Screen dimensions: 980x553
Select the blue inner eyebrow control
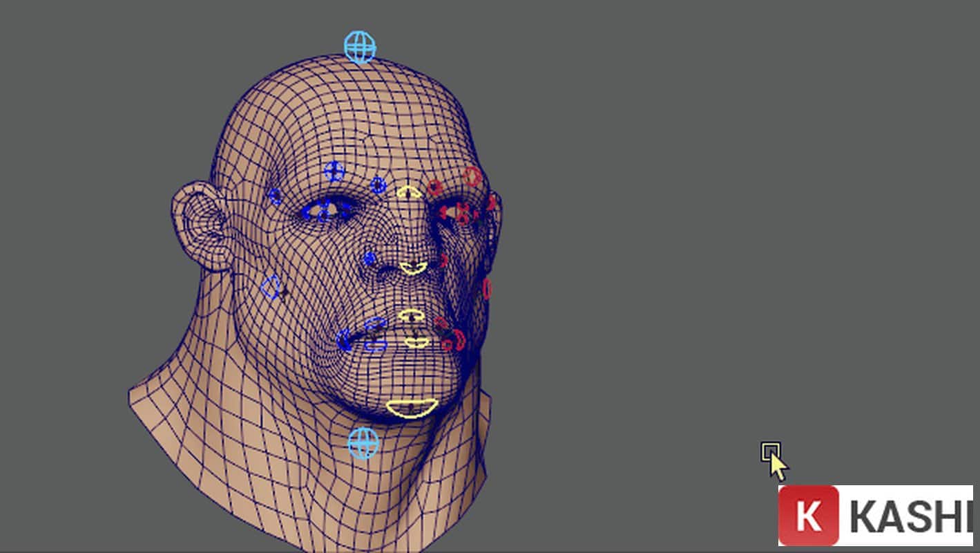tap(378, 185)
